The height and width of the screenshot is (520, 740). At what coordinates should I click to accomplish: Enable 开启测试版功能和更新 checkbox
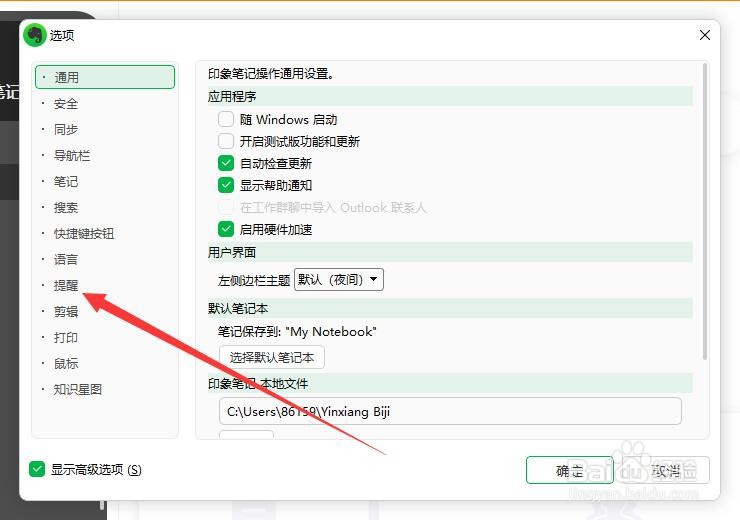[226, 141]
